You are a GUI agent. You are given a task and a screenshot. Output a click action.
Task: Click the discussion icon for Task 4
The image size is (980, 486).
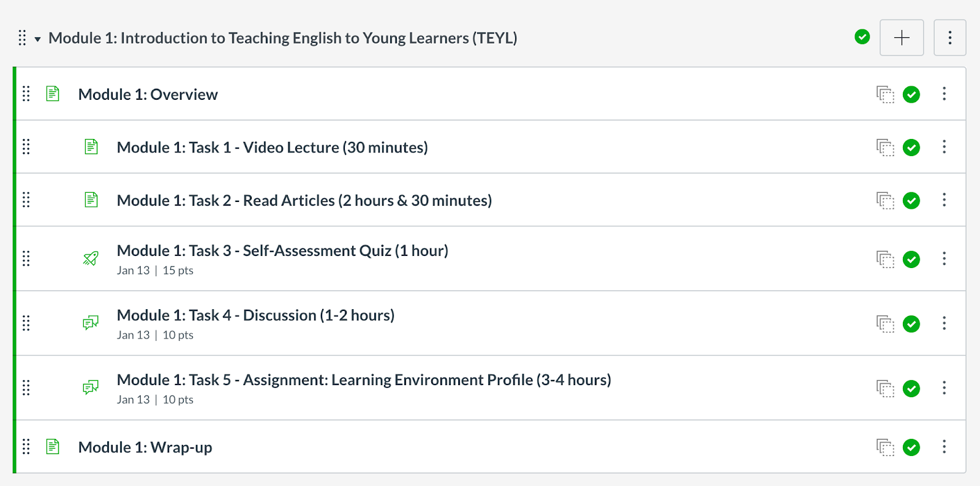point(91,323)
